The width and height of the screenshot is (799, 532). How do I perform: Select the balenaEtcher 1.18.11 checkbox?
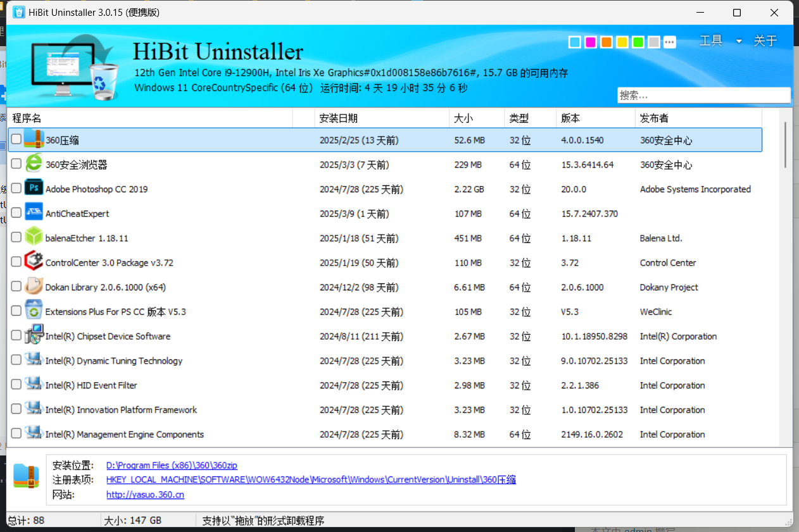(x=16, y=237)
